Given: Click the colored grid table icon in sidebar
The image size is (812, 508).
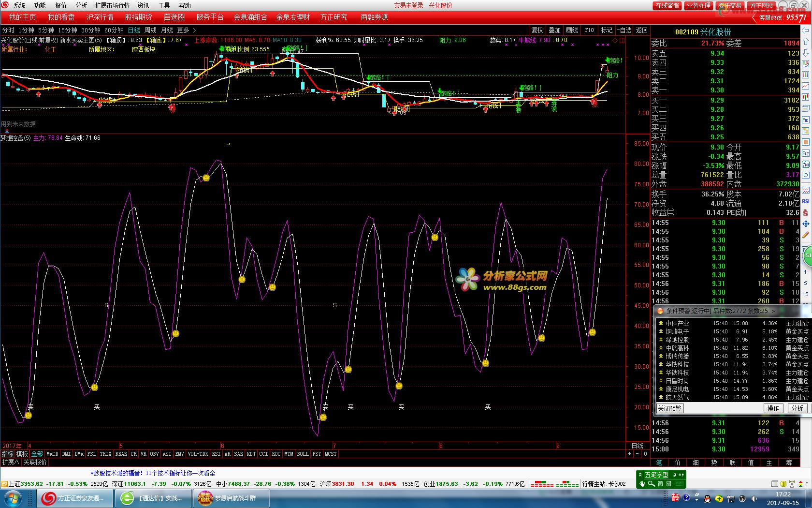Looking at the screenshot, I should [x=806, y=75].
